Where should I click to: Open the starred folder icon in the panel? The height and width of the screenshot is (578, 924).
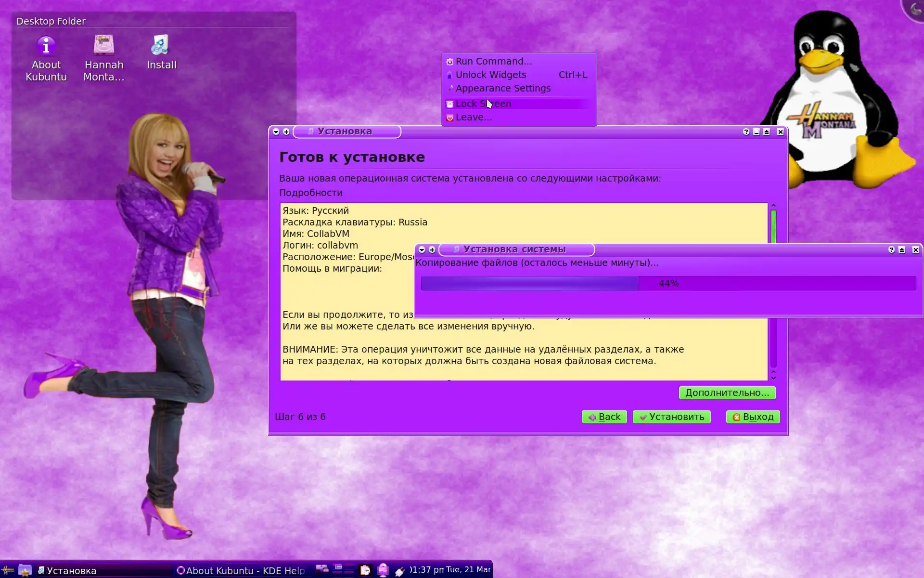coord(25,570)
